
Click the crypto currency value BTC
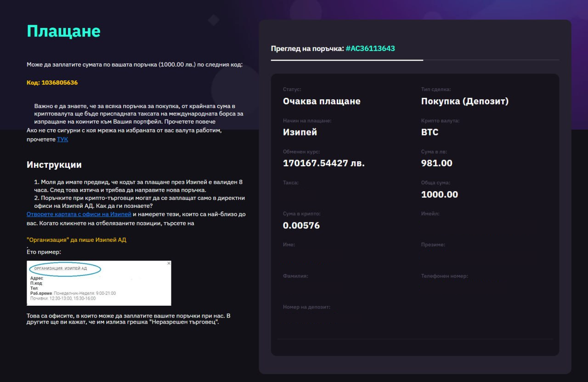430,132
